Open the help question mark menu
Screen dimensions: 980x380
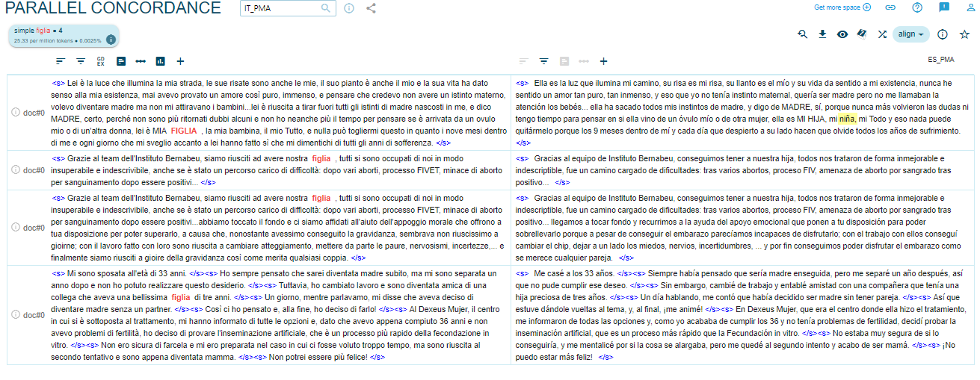[x=917, y=7]
